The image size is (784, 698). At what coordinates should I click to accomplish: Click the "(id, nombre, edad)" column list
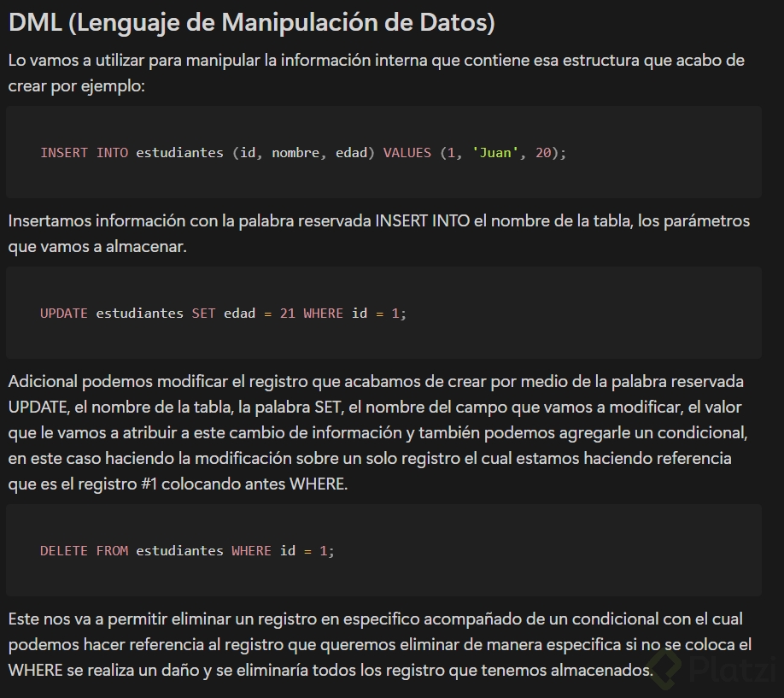click(x=303, y=153)
